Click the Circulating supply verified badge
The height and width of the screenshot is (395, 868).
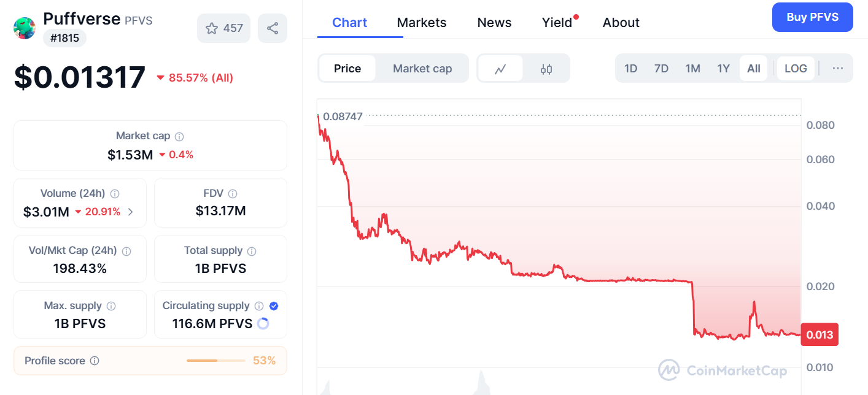(274, 306)
